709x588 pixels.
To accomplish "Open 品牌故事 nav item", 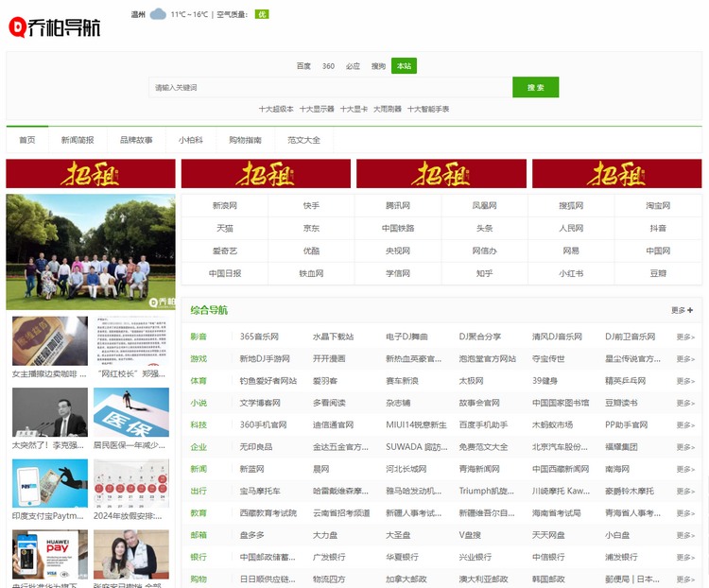I will pyautogui.click(x=136, y=140).
